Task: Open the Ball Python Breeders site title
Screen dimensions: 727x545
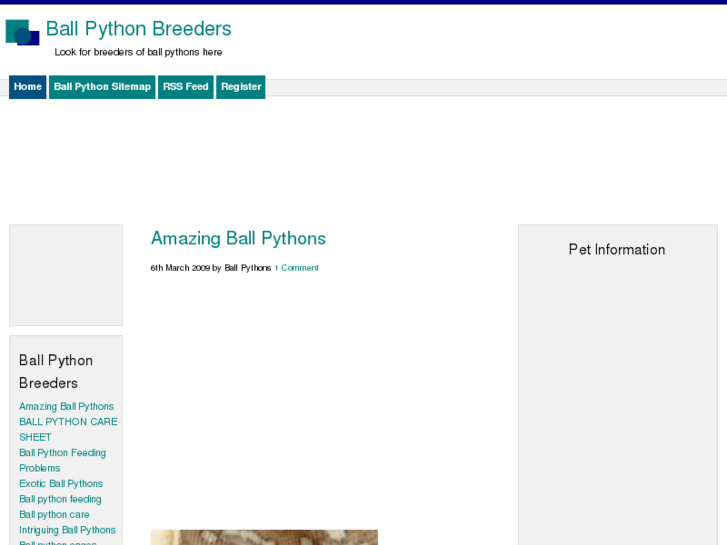Action: (139, 29)
